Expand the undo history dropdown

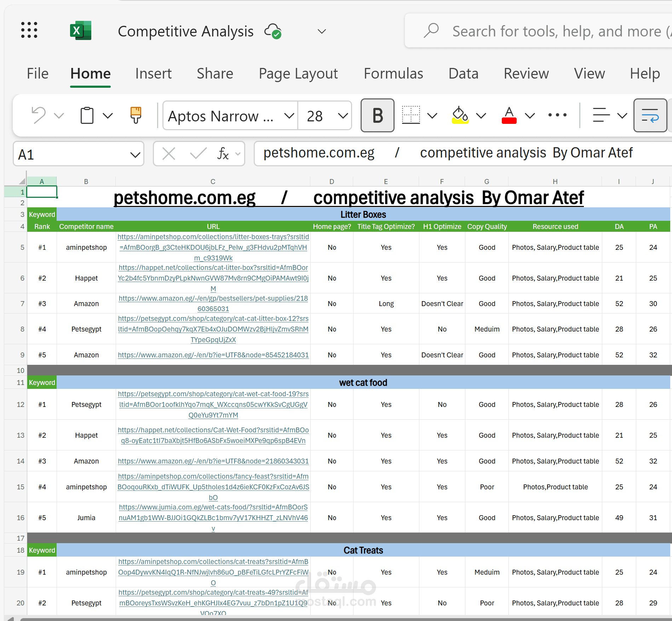pyautogui.click(x=59, y=116)
